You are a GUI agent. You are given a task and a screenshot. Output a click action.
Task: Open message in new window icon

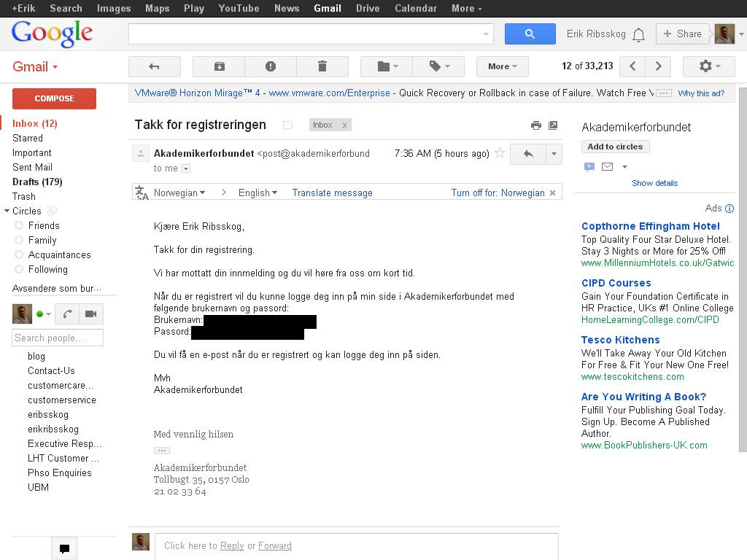(553, 125)
